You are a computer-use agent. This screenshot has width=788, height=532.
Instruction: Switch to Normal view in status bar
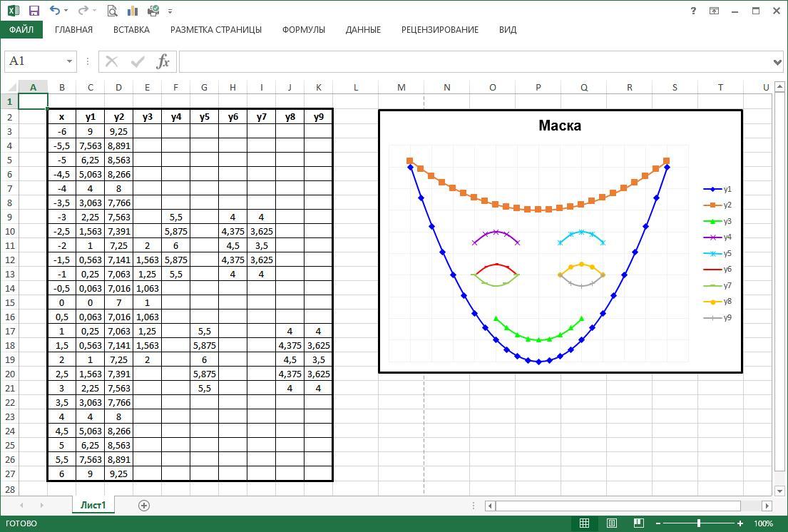tap(584, 523)
